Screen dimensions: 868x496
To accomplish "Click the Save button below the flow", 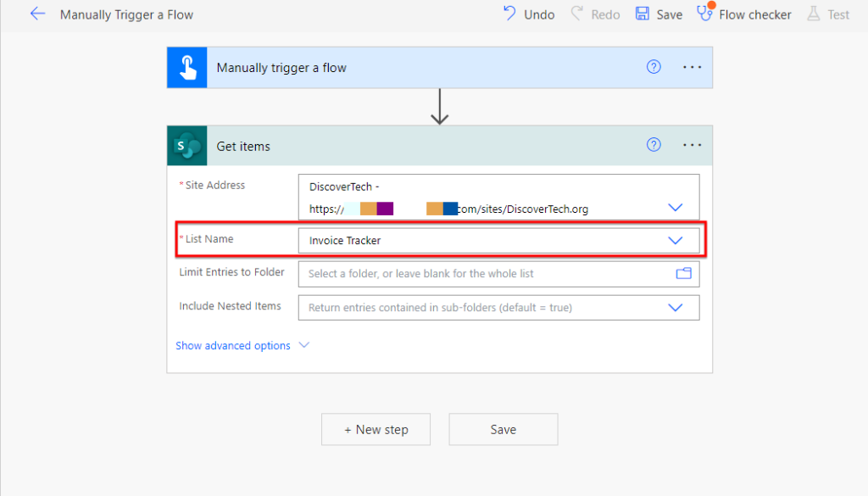I will (504, 429).
